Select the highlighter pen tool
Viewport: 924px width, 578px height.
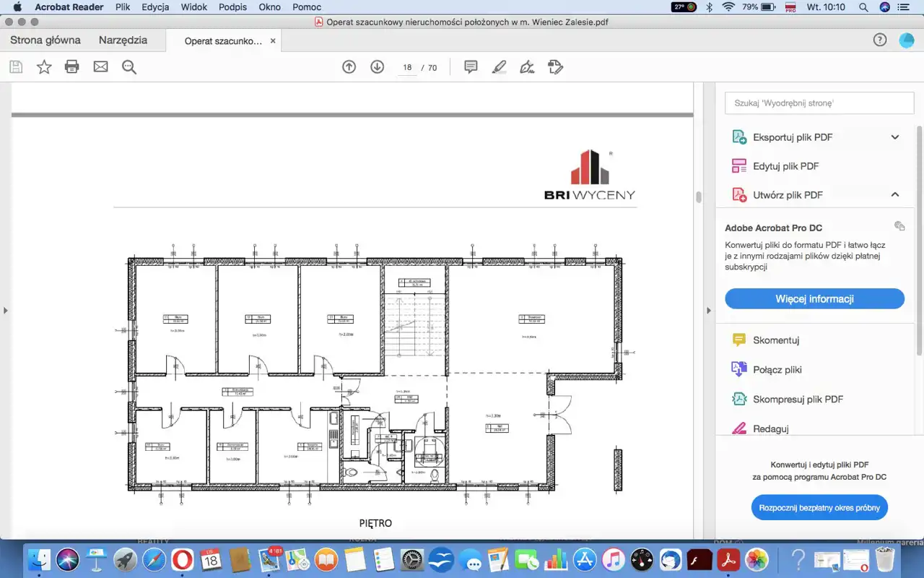(x=499, y=67)
